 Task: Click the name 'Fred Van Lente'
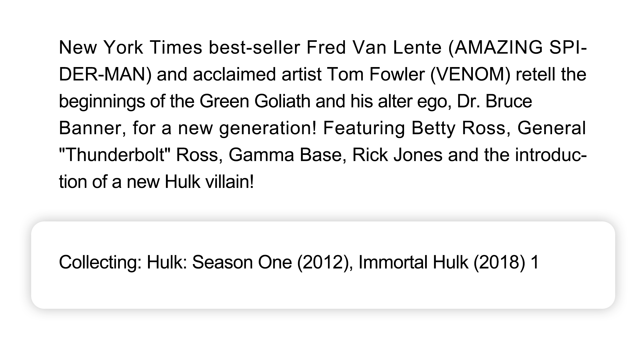pyautogui.click(x=374, y=47)
